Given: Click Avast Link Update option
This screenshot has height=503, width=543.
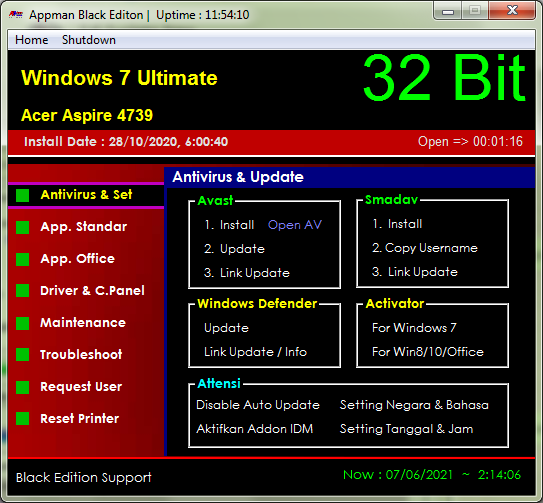Looking at the screenshot, I should click(x=247, y=273).
